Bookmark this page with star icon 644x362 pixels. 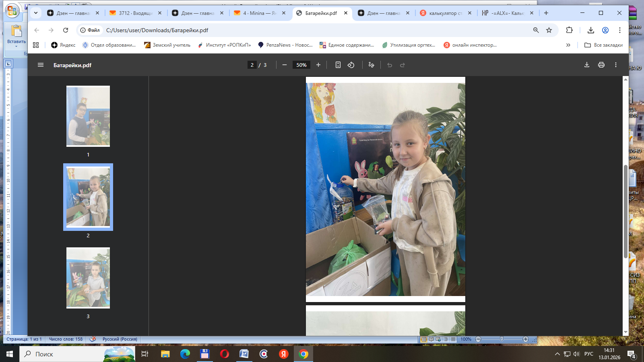549,30
